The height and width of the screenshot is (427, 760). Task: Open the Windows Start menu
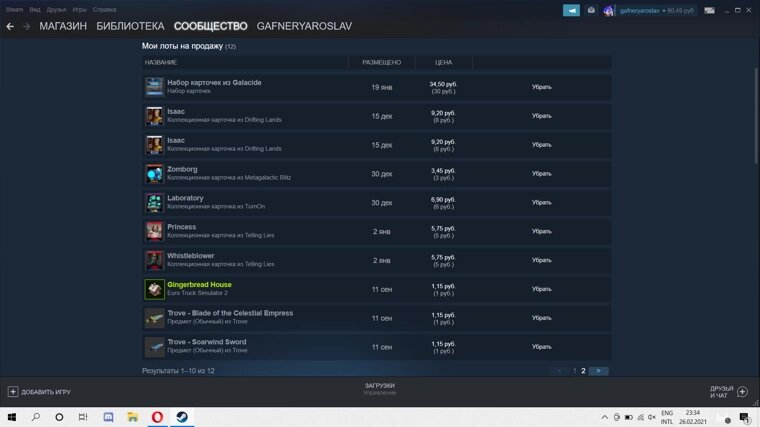coord(12,417)
